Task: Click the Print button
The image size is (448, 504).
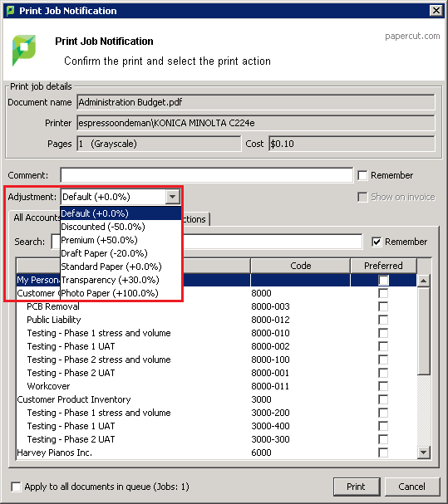Action: point(357,487)
